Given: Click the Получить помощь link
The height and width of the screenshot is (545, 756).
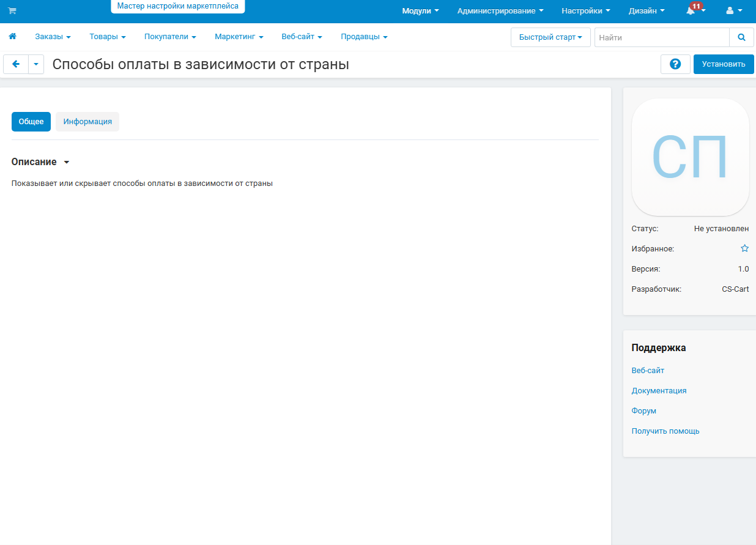Looking at the screenshot, I should pyautogui.click(x=665, y=431).
